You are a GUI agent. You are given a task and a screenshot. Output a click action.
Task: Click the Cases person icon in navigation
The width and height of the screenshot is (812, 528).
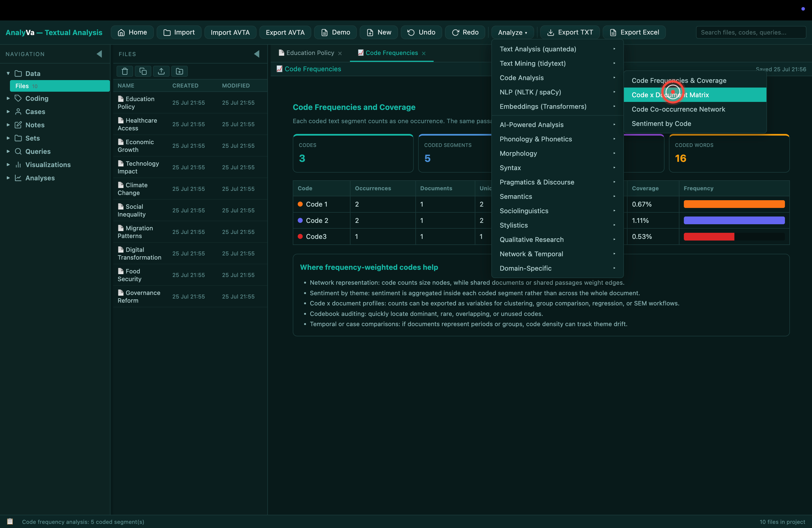click(x=18, y=112)
